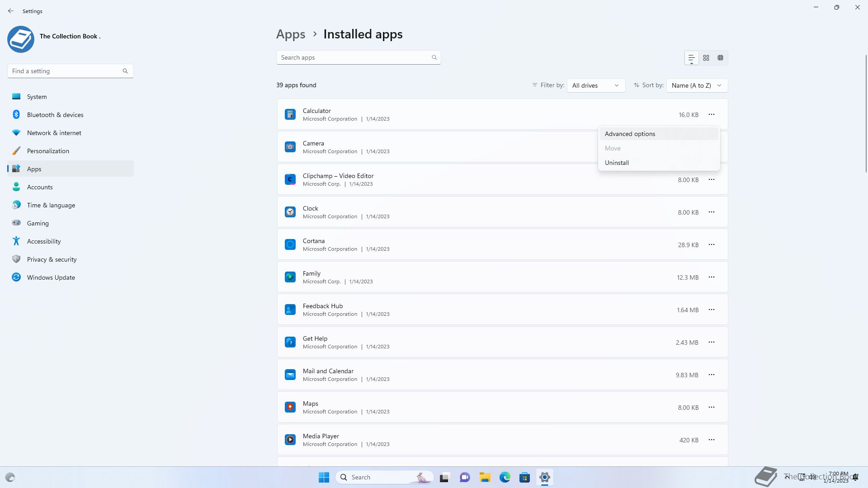Select the list view layout icon

(691, 58)
